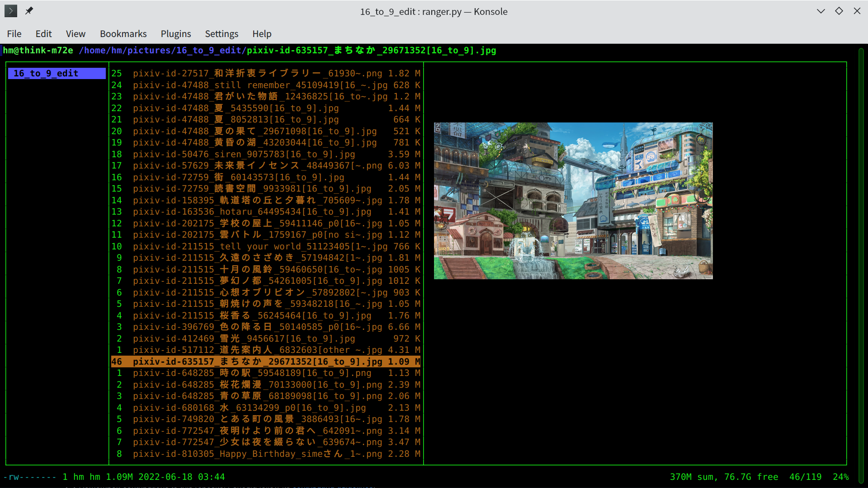Screen dimensions: 868x488
Task: Open the Settings menu
Action: point(222,33)
